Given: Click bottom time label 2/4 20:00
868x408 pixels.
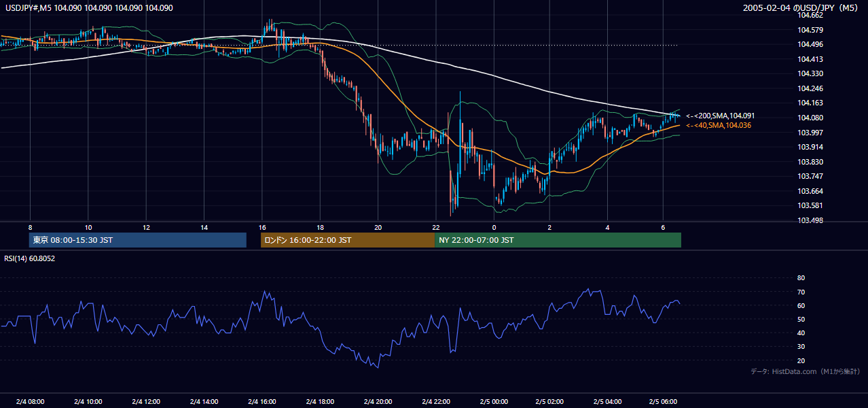Looking at the screenshot, I should [x=378, y=402].
